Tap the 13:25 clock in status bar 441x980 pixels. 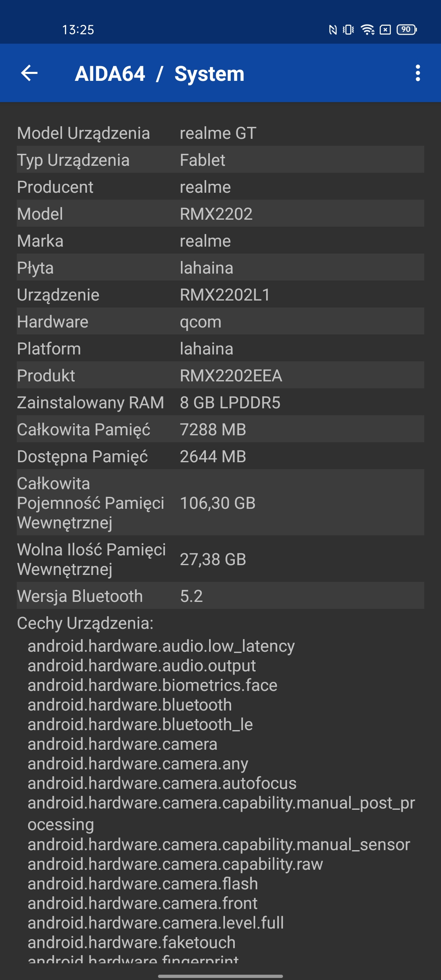tap(78, 30)
